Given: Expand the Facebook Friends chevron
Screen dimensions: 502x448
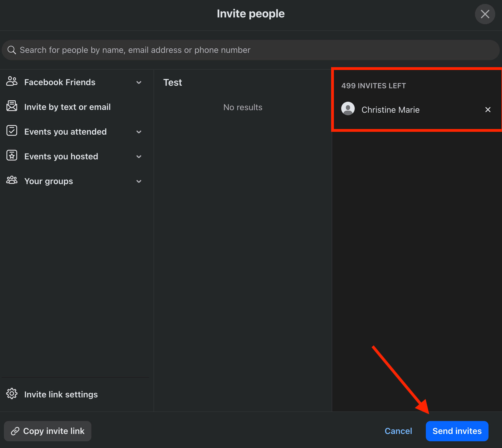Looking at the screenshot, I should tap(139, 82).
